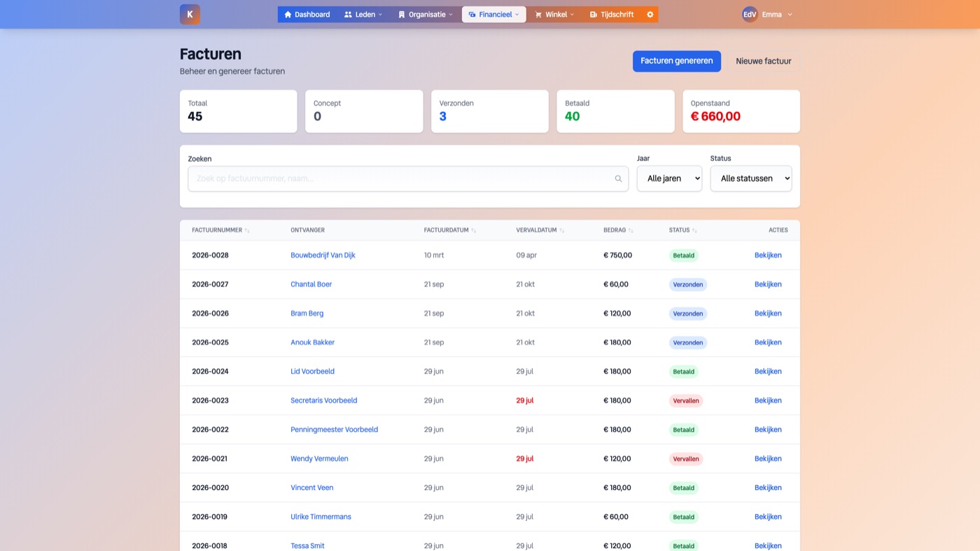Open the Tijdschrift menu item
This screenshot has height=551, width=980.
coord(611,14)
